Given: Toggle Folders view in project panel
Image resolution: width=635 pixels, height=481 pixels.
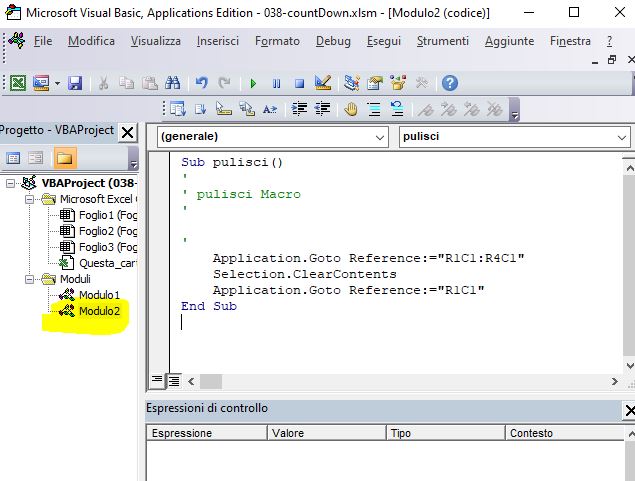Looking at the screenshot, I should [x=64, y=158].
